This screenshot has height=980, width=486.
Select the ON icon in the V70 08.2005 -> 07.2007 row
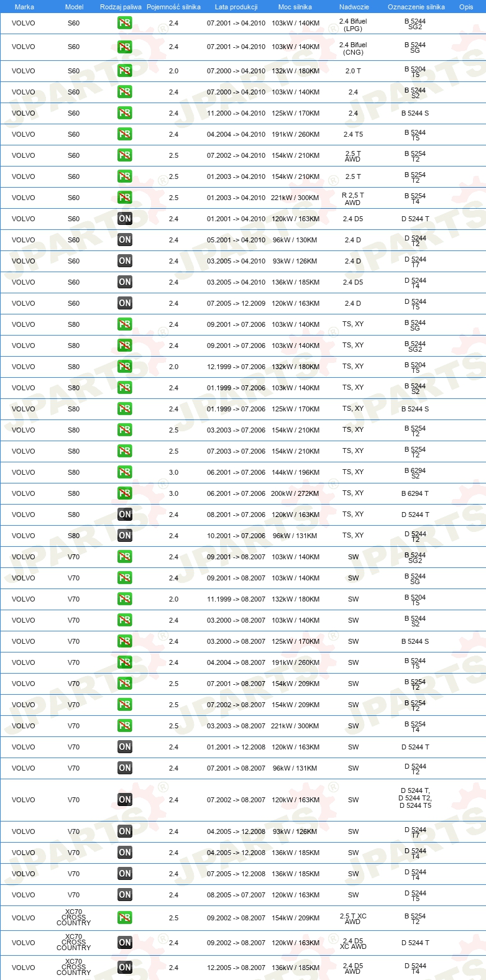(x=125, y=895)
